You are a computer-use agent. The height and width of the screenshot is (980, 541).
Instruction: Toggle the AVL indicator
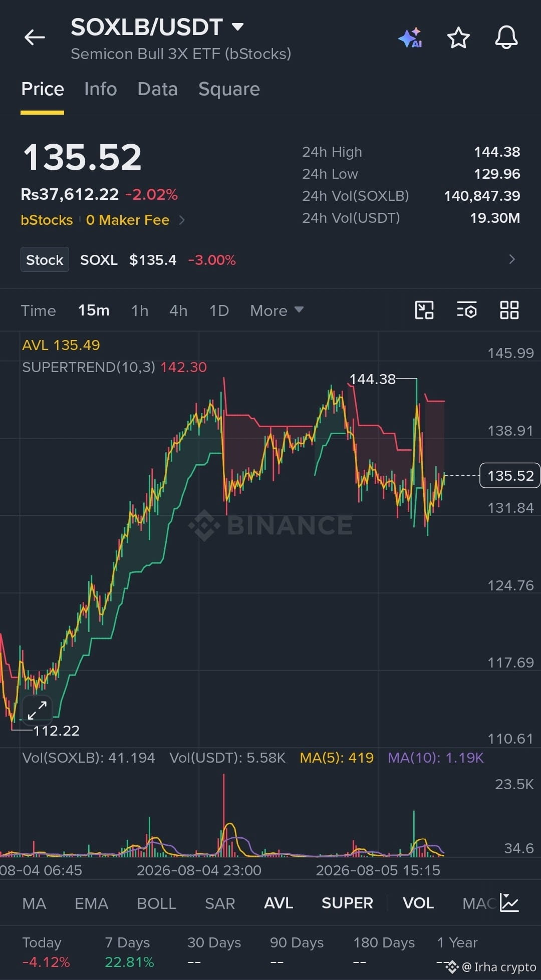pyautogui.click(x=279, y=903)
